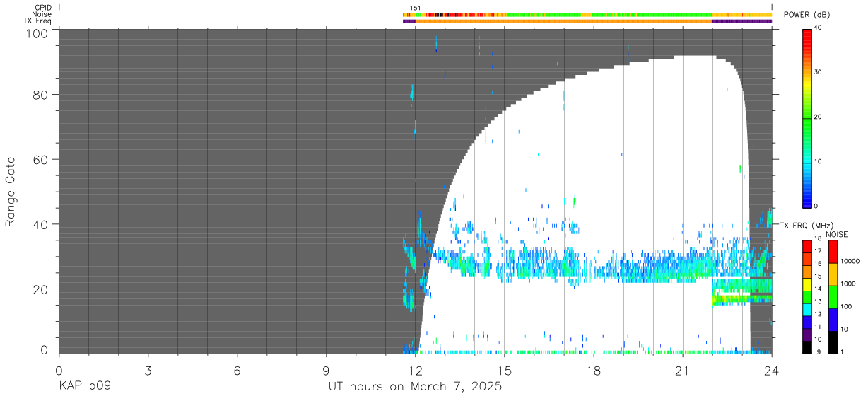Click the power colorbar label 40

tap(819, 28)
